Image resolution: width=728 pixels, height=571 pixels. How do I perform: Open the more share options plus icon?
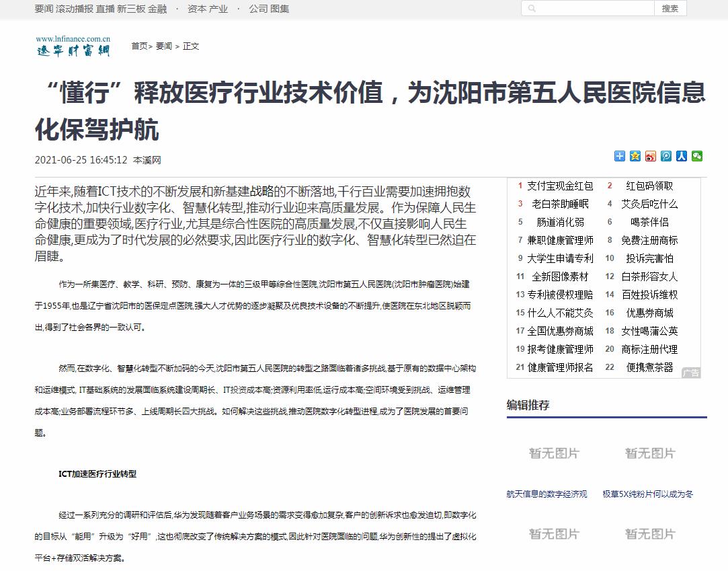[619, 156]
